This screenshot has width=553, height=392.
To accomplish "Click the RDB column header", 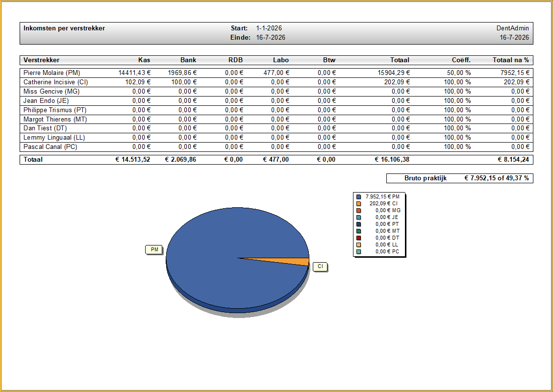I will 236,60.
